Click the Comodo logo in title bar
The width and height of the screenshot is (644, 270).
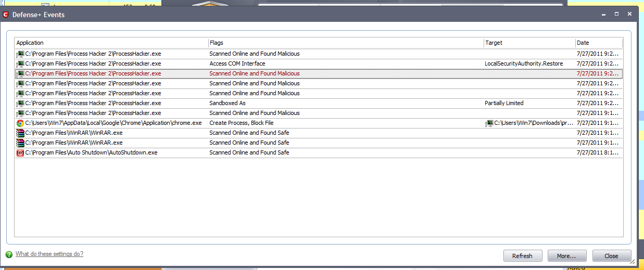[x=6, y=15]
